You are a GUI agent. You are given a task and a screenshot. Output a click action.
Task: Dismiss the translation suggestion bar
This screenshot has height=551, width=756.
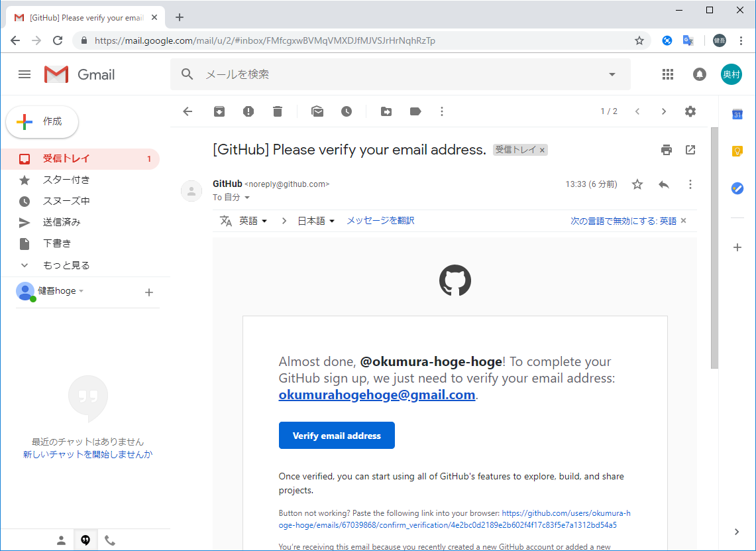pyautogui.click(x=683, y=220)
